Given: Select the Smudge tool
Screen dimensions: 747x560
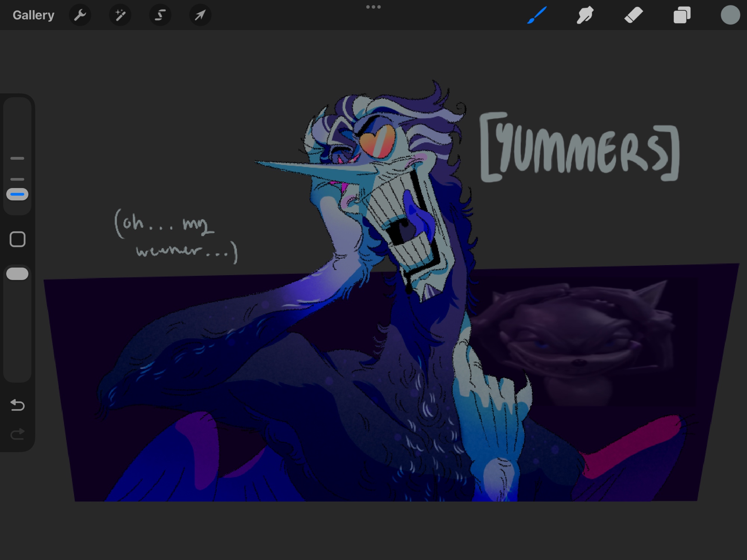Looking at the screenshot, I should tap(585, 15).
